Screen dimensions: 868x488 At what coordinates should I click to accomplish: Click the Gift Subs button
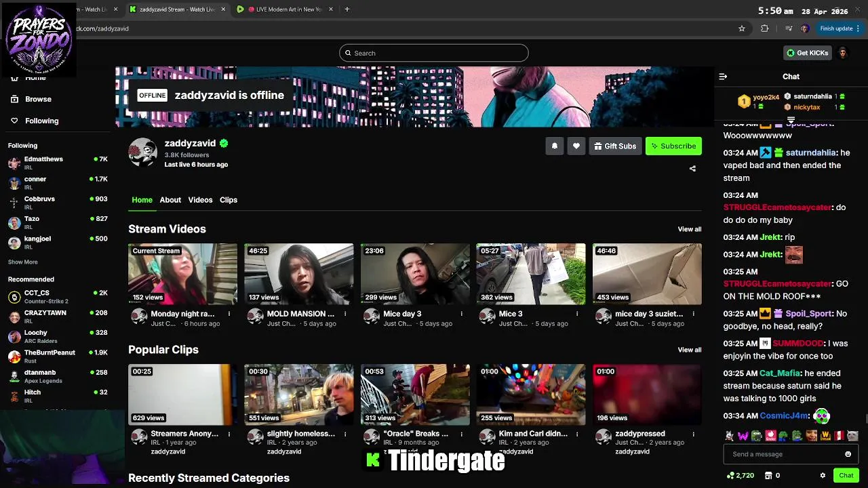click(x=615, y=146)
